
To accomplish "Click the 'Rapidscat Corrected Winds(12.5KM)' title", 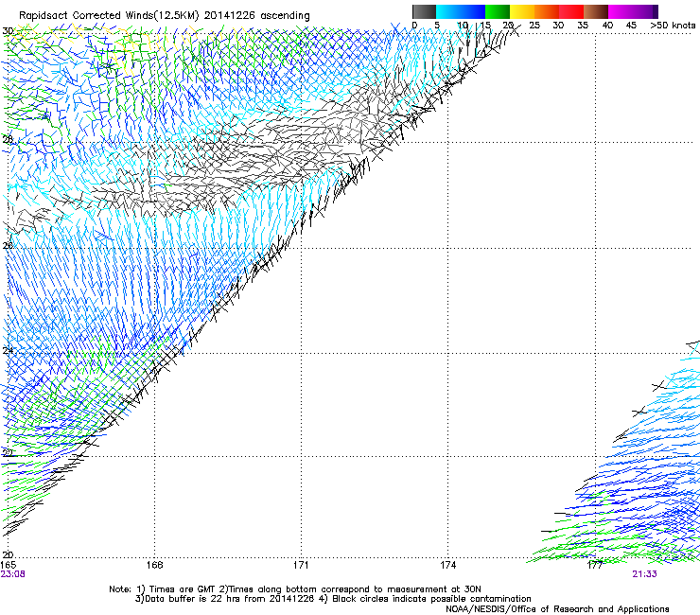I will click(x=109, y=16).
